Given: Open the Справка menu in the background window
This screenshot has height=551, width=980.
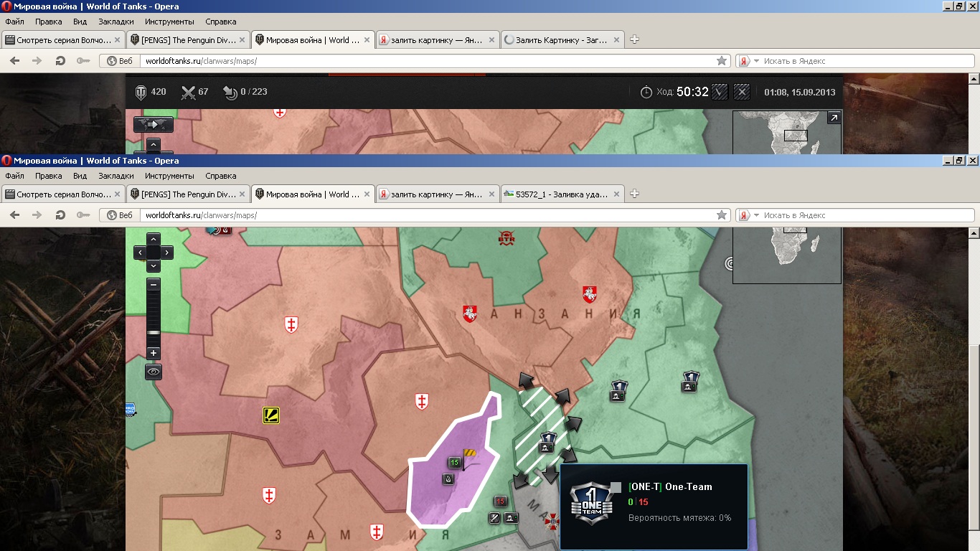Looking at the screenshot, I should [220, 22].
